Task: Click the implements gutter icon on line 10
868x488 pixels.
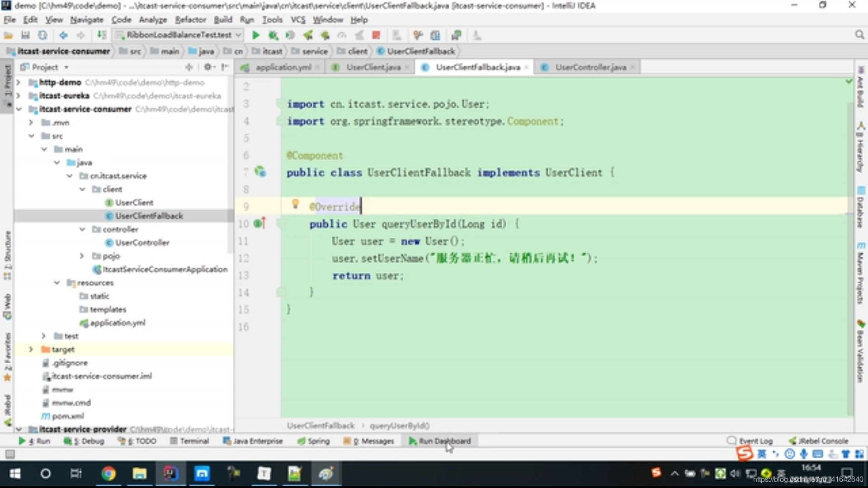Action: click(260, 223)
